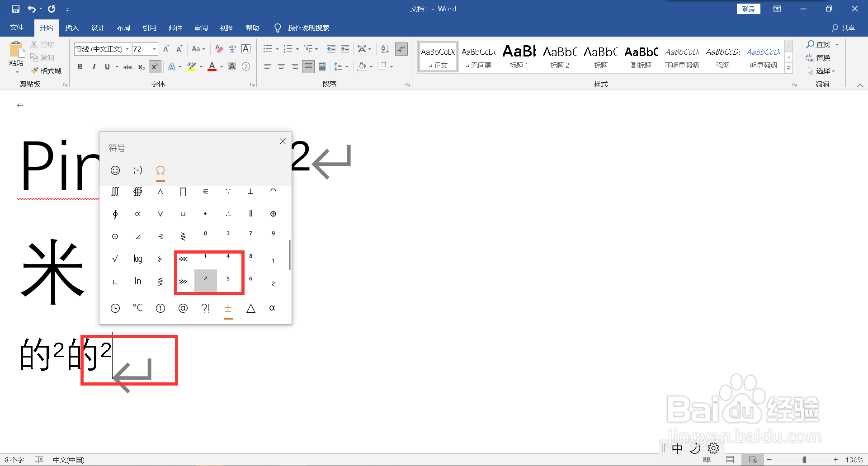Open the font size 72 dropdown
The width and height of the screenshot is (868, 466).
click(x=154, y=49)
